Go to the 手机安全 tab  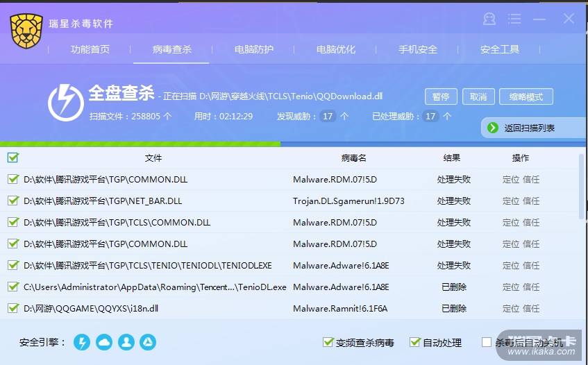pos(418,49)
